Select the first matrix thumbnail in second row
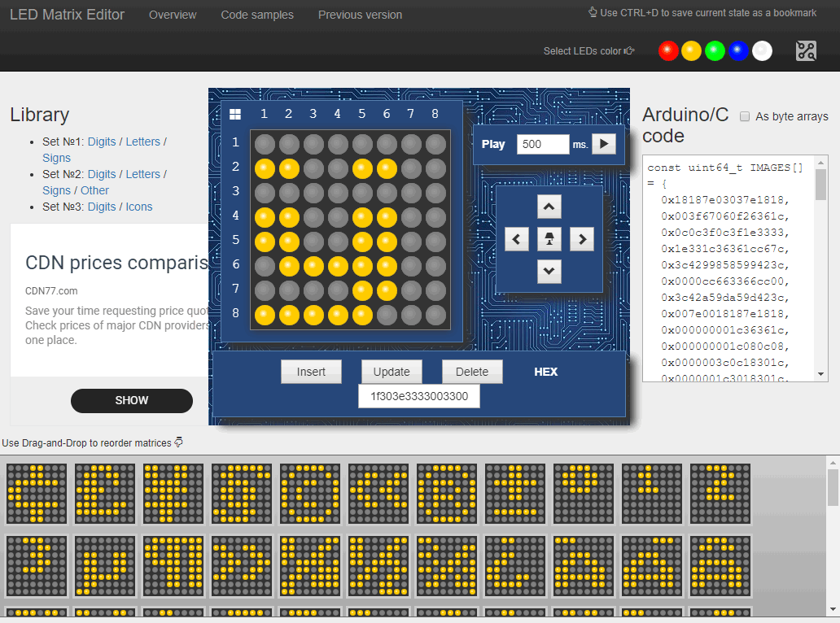The height and width of the screenshot is (623, 840). coord(37,566)
